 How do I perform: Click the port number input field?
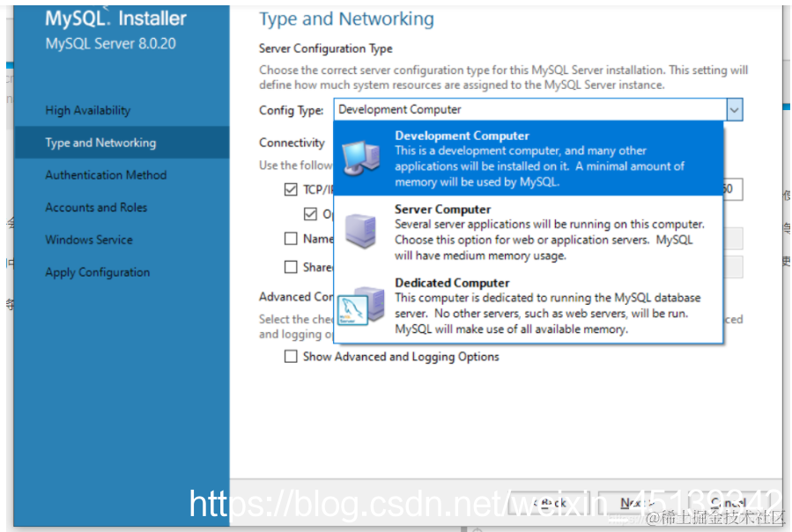coord(732,189)
